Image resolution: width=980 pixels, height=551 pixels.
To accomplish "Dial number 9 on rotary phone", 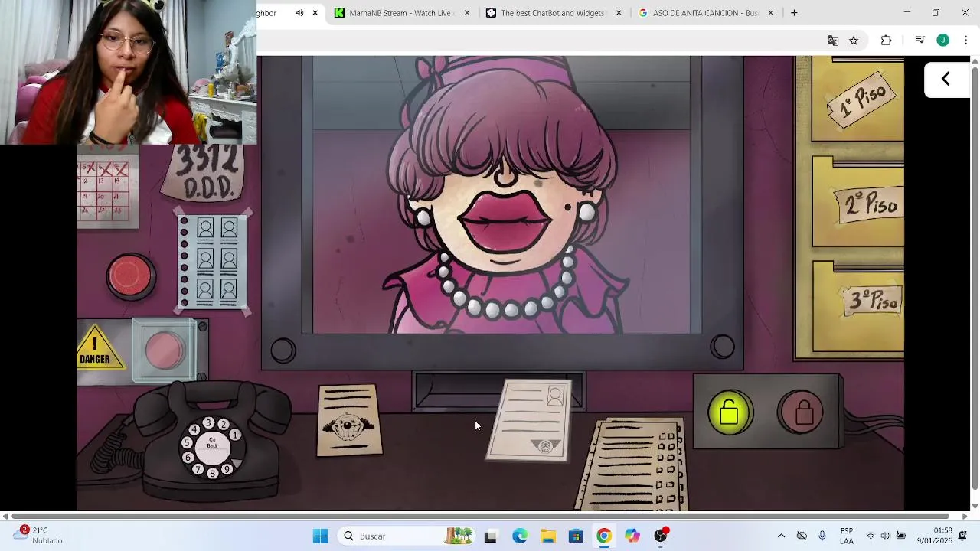I will tap(226, 468).
